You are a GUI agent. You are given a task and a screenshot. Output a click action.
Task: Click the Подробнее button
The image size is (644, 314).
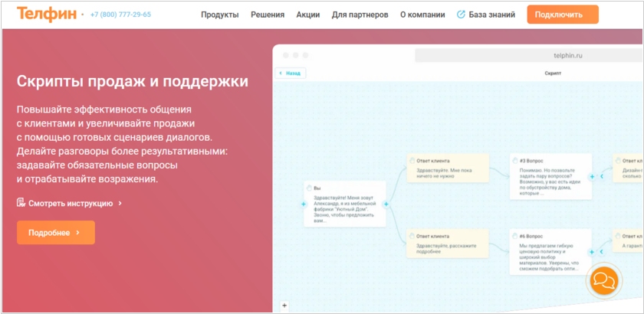(x=56, y=233)
